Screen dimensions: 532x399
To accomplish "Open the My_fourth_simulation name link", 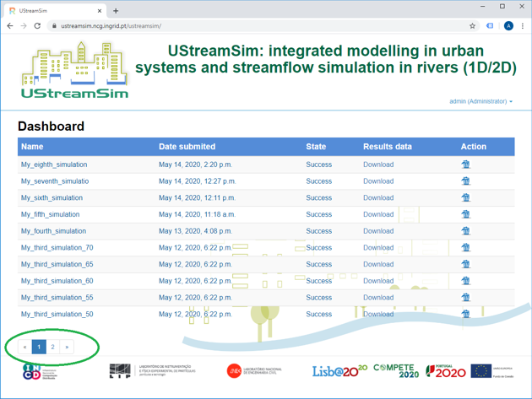I will click(x=53, y=231).
